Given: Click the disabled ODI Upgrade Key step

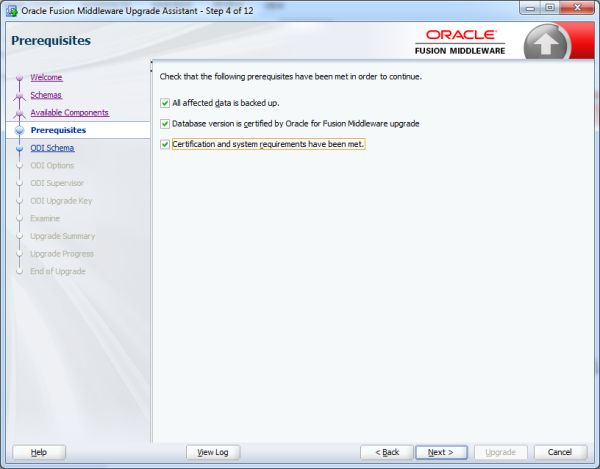Looking at the screenshot, I should click(x=61, y=201).
